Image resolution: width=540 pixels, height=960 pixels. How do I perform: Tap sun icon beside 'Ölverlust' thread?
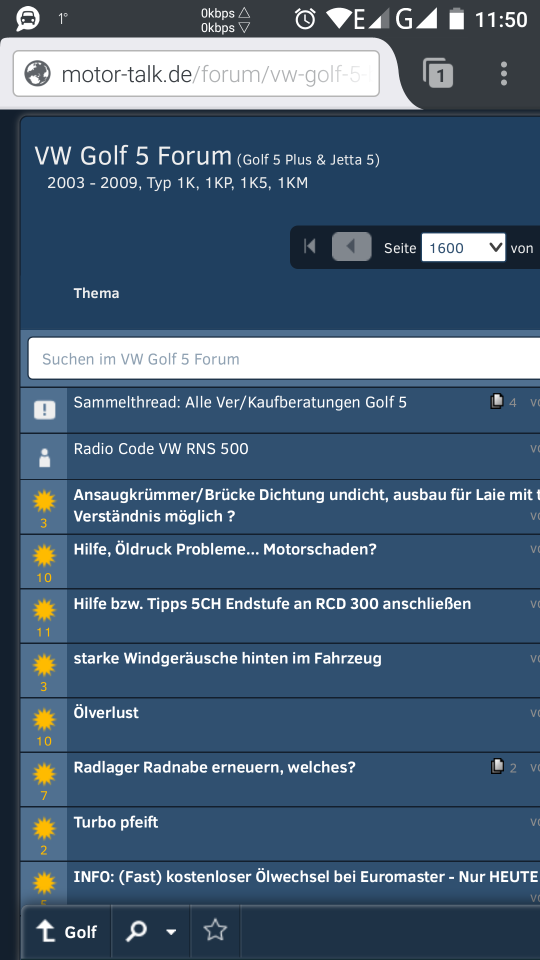coord(44,719)
